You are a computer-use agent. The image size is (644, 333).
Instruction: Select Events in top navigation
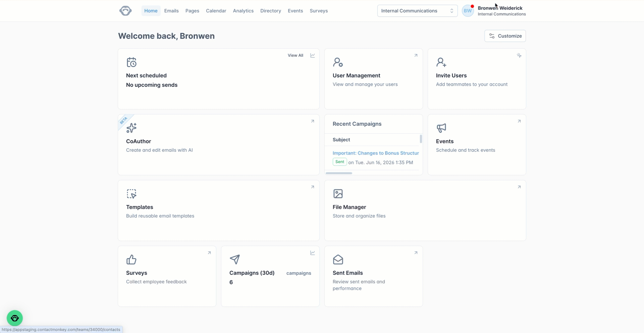coord(295,11)
